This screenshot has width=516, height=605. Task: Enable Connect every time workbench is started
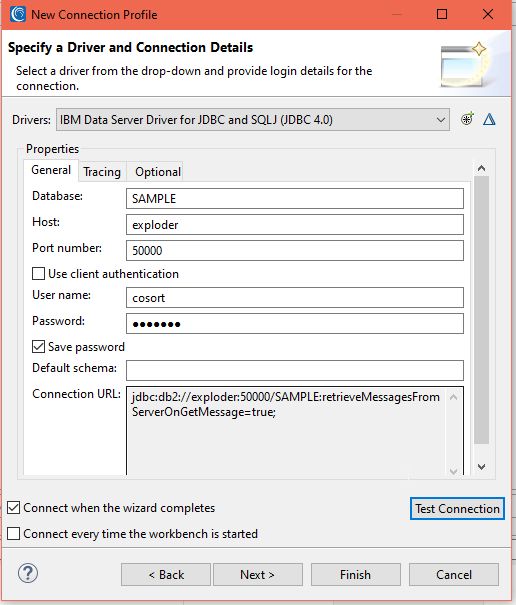[14, 534]
